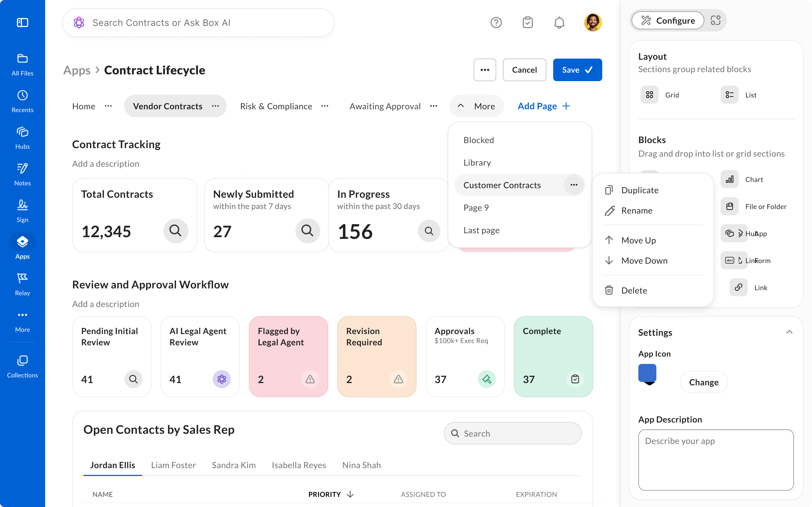
Task: Choose Rename from the context menu
Action: 637,211
